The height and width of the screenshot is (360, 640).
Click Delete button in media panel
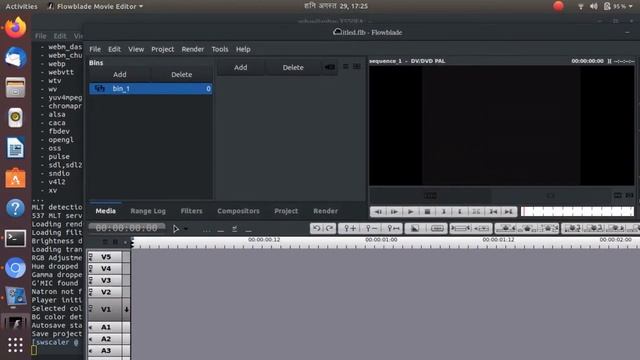coord(293,67)
